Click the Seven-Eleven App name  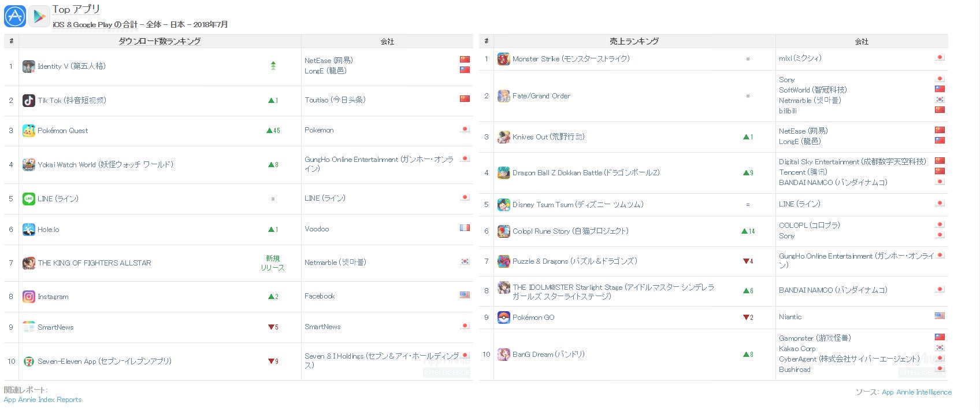point(105,362)
